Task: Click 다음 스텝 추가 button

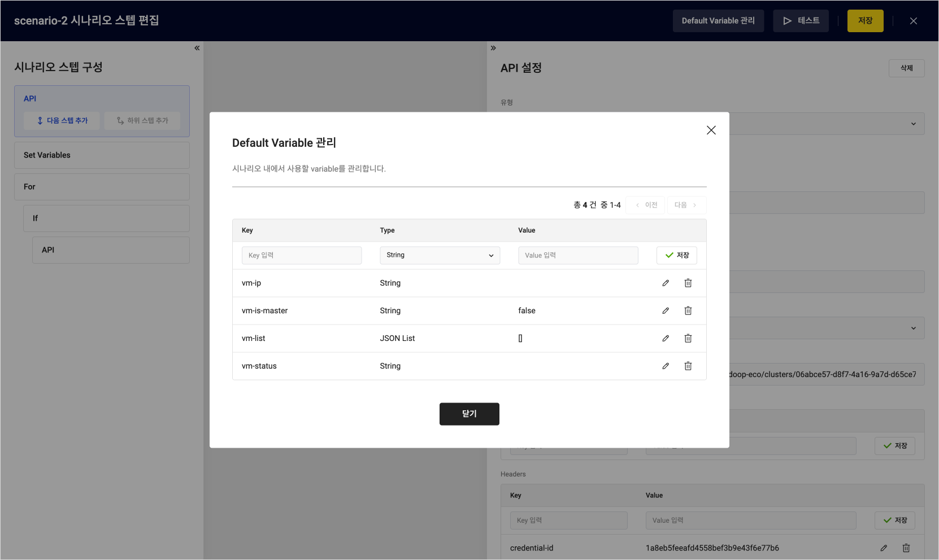Action: tap(62, 121)
